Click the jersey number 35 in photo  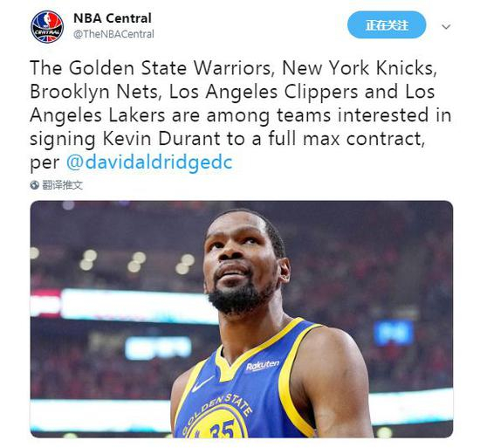pos(223,429)
